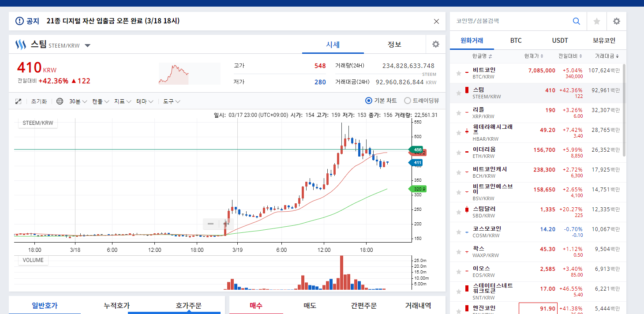Viewport: 644px width, 314px height.
Task: Click the VOLUME chart legend label
Action: [33, 260]
